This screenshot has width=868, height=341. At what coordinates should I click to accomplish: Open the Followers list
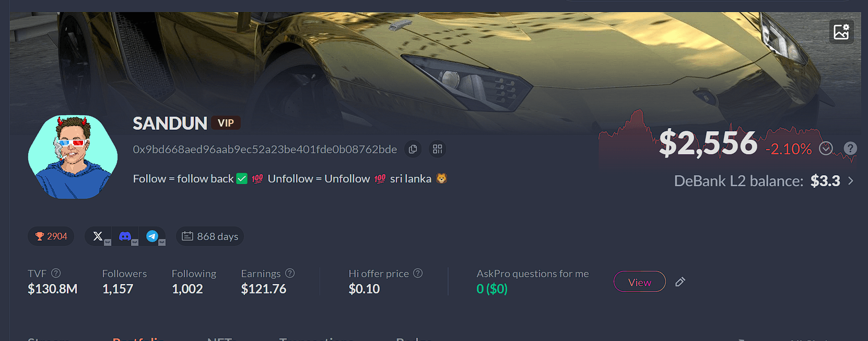[x=124, y=281]
